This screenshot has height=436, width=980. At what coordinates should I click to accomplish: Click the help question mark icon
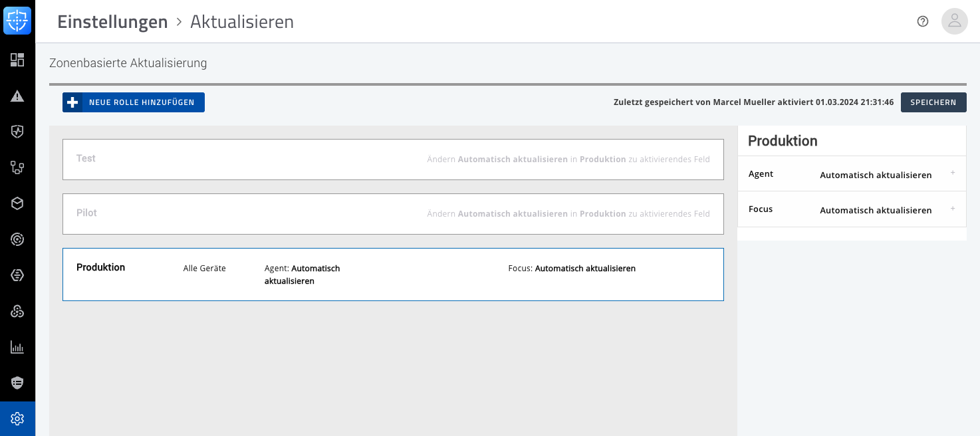point(922,21)
